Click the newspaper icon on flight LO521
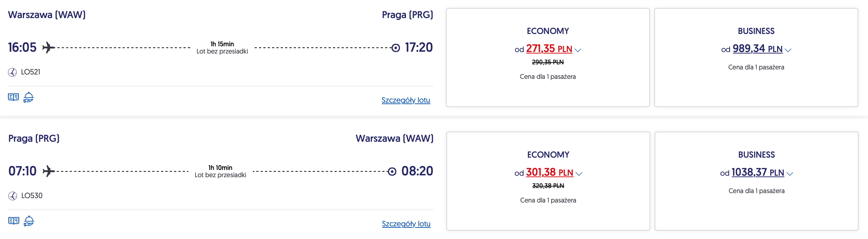The width and height of the screenshot is (868, 239). (13, 97)
